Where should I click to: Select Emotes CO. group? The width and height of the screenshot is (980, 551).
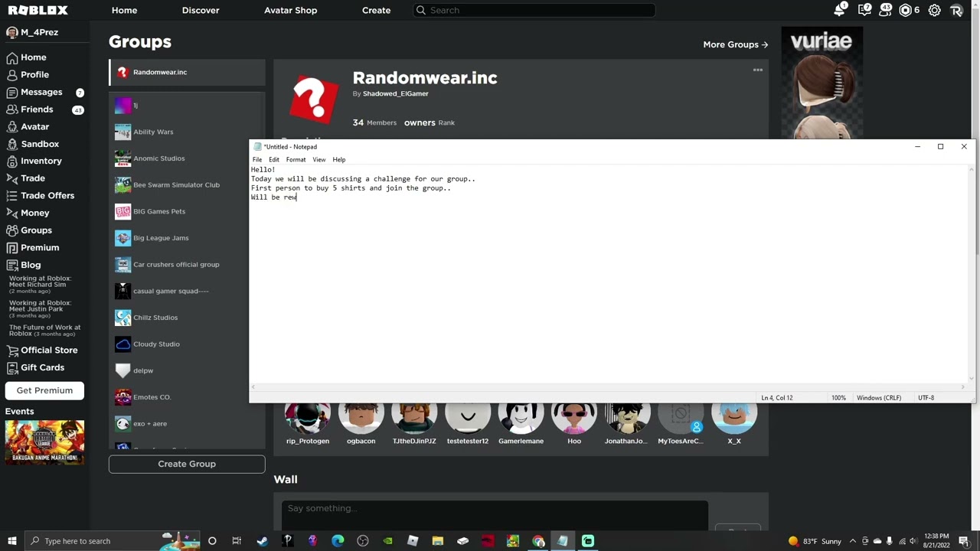tap(187, 397)
